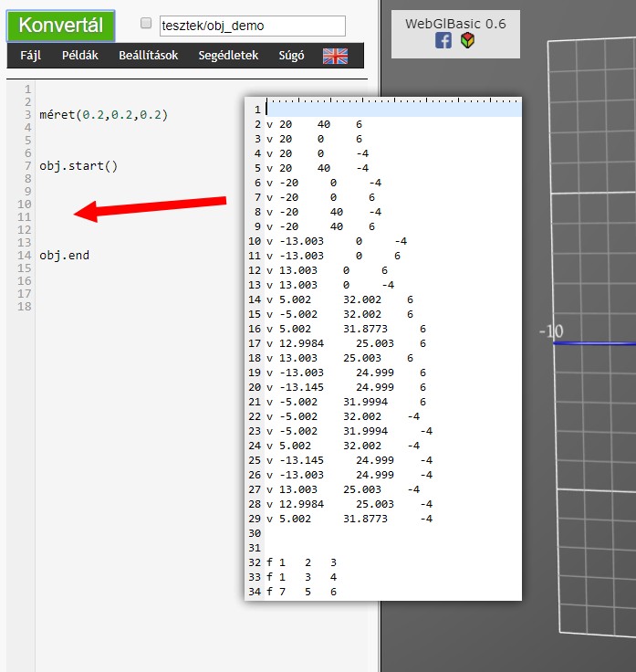Open the Facebook icon link

pyautogui.click(x=443, y=41)
